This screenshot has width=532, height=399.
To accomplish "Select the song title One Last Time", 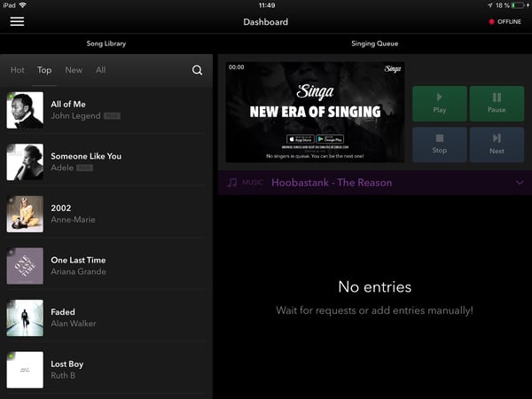I will click(x=78, y=260).
